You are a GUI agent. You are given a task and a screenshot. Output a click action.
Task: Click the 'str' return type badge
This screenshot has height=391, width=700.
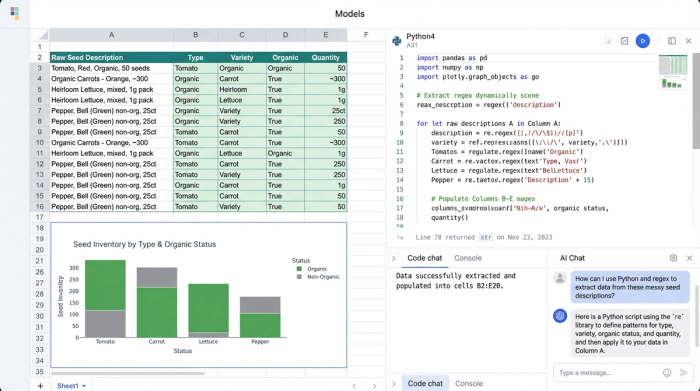coord(486,237)
